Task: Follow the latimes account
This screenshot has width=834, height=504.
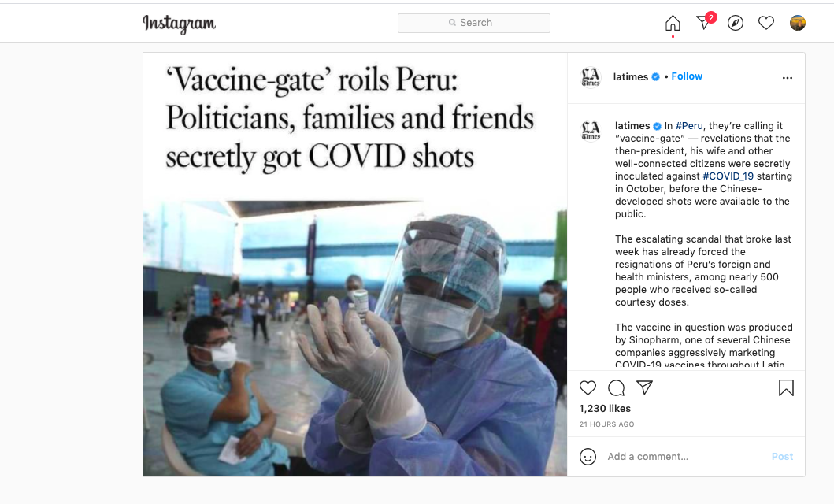Action: click(687, 76)
